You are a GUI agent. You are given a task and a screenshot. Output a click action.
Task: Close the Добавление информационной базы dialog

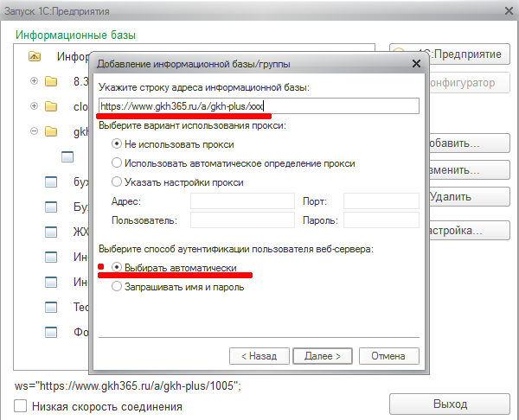coord(416,63)
